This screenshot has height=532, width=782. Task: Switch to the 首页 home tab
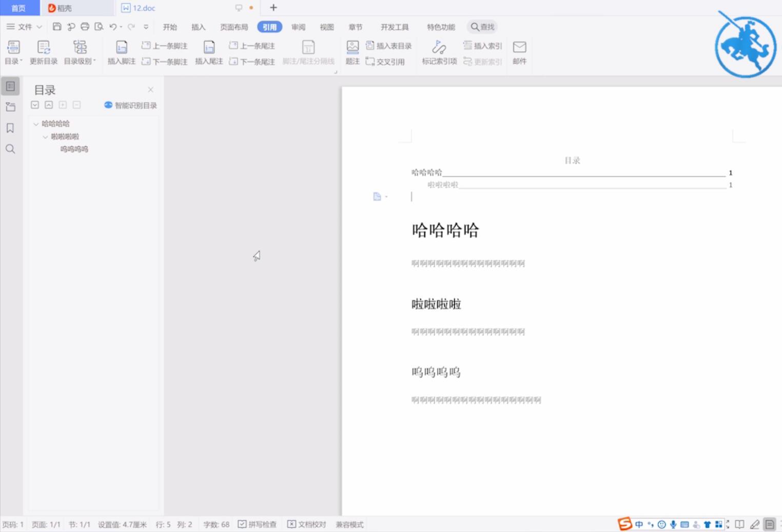pyautogui.click(x=19, y=8)
